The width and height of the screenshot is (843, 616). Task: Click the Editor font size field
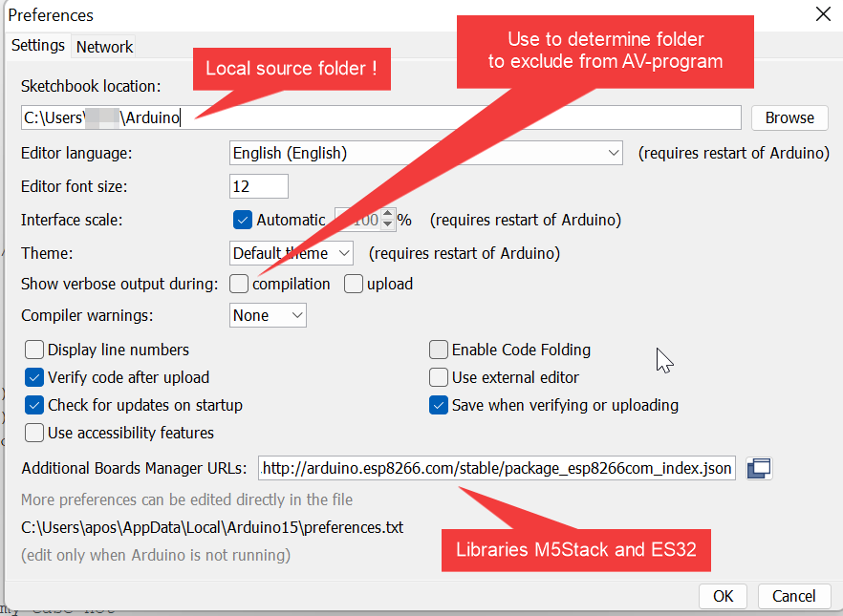pos(259,186)
